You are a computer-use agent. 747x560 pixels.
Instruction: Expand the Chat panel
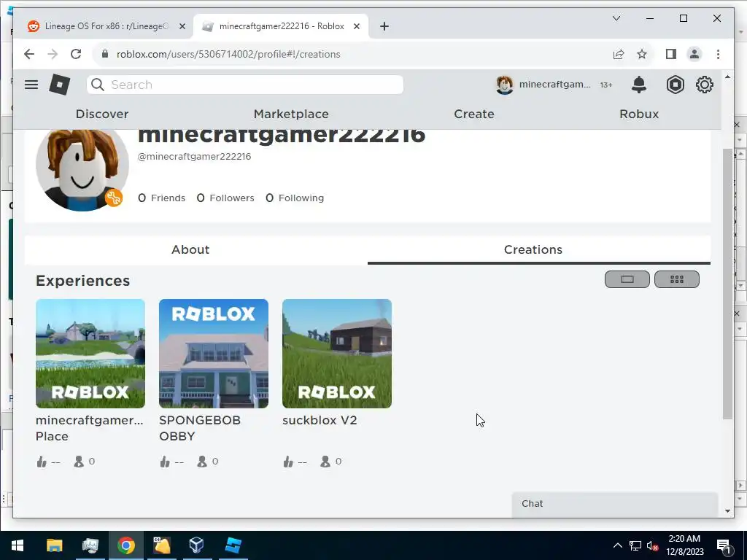[614, 504]
